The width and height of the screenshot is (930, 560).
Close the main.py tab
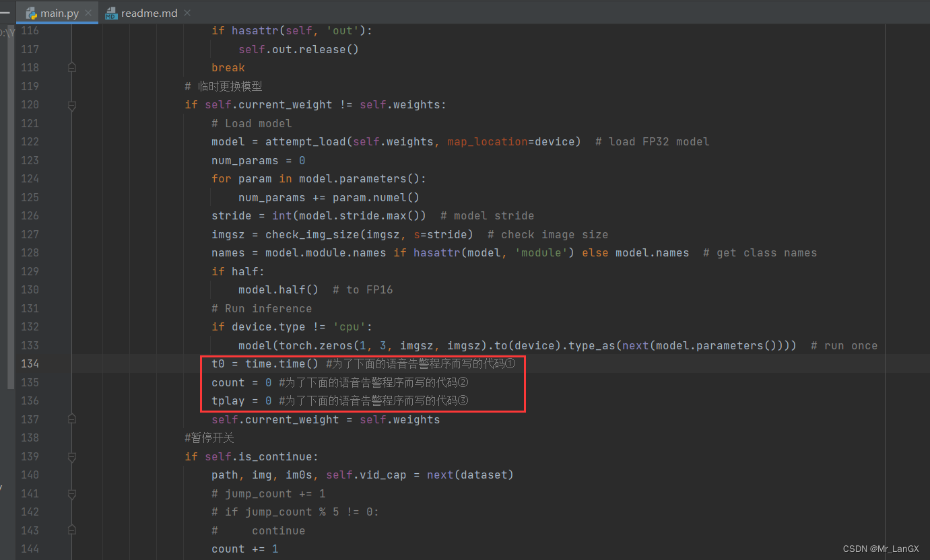click(88, 13)
